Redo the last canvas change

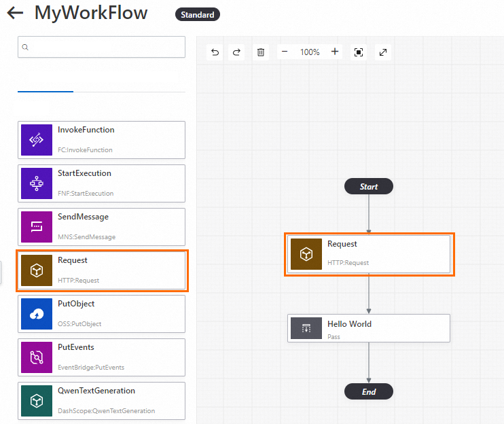(x=236, y=52)
